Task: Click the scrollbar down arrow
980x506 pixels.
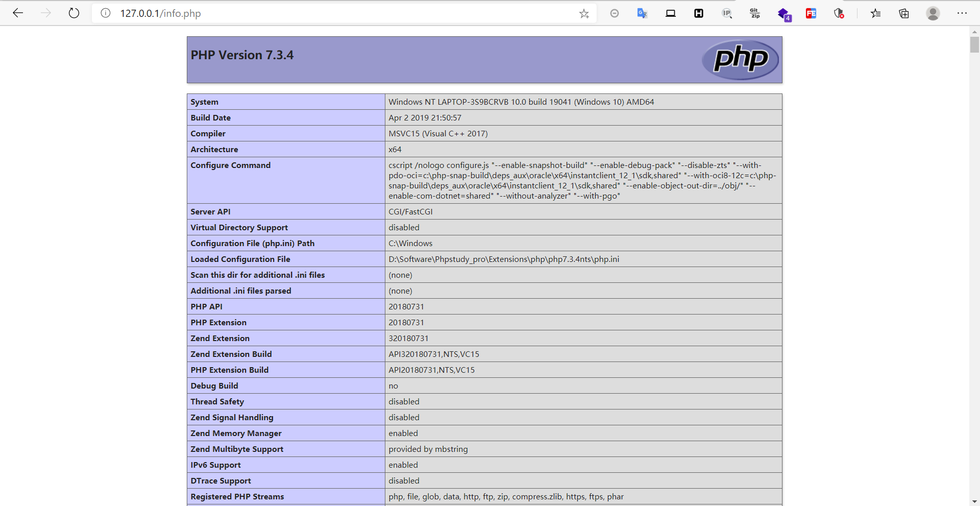Action: (x=974, y=501)
